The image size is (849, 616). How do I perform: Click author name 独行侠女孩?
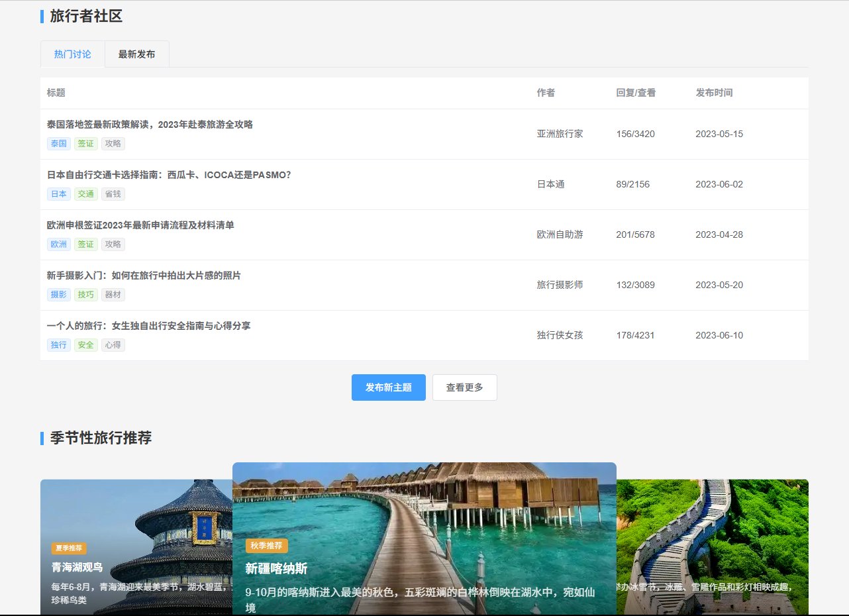coord(560,335)
